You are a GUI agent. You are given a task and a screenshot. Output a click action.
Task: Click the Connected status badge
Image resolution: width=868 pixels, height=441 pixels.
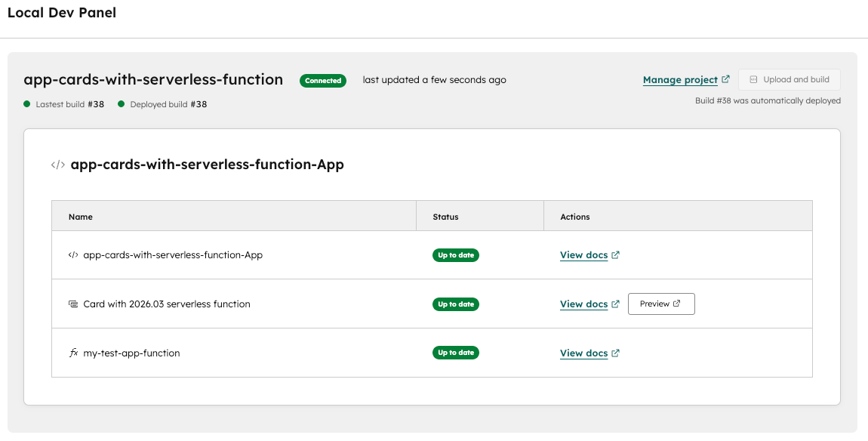[x=323, y=81]
